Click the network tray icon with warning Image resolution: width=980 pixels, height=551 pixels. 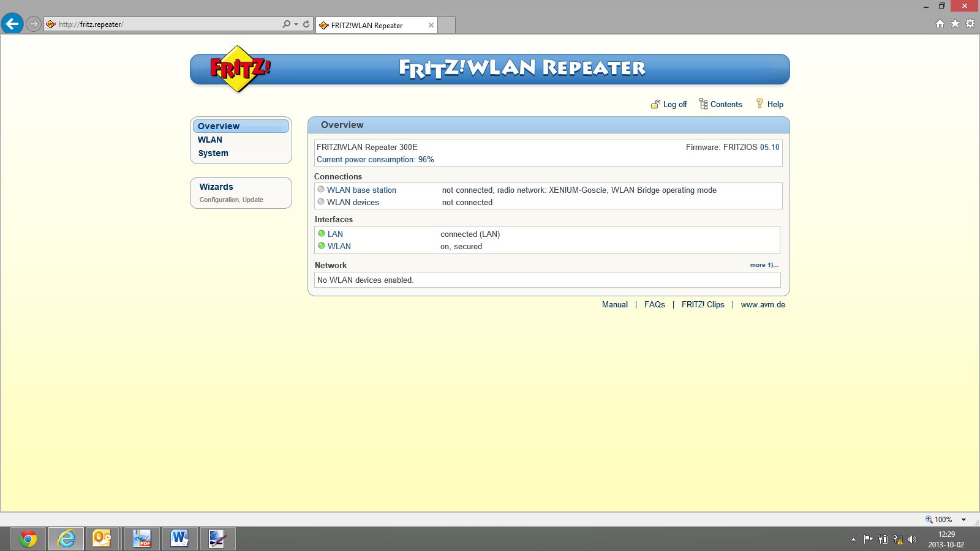coord(898,539)
